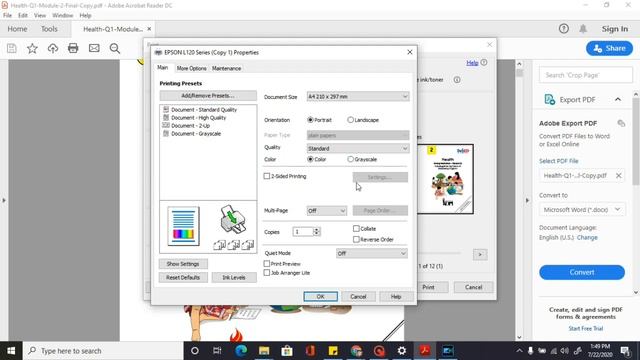Open the Document Size dropdown

[x=358, y=97]
